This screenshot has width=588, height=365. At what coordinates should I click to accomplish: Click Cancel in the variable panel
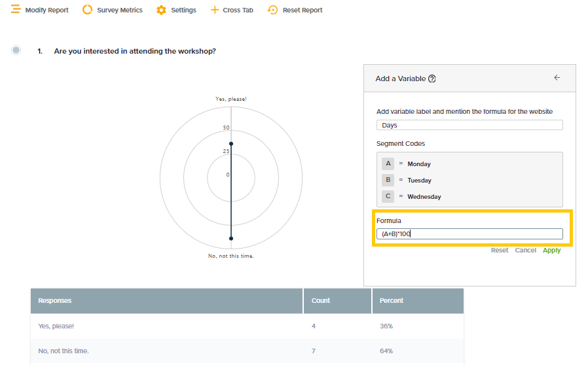[x=525, y=251]
